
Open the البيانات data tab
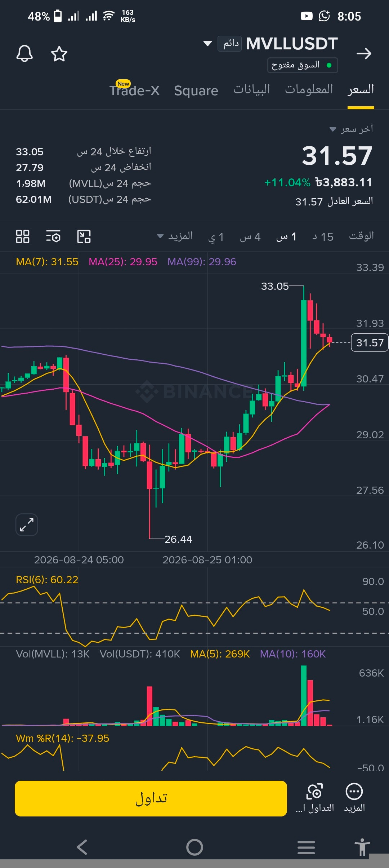point(252,89)
